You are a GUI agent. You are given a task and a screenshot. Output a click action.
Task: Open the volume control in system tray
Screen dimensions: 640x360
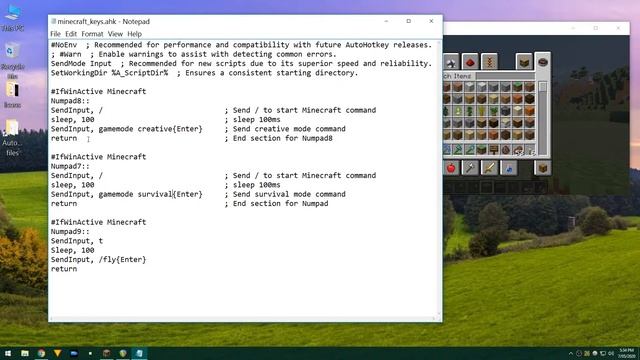pyautogui.click(x=611, y=353)
